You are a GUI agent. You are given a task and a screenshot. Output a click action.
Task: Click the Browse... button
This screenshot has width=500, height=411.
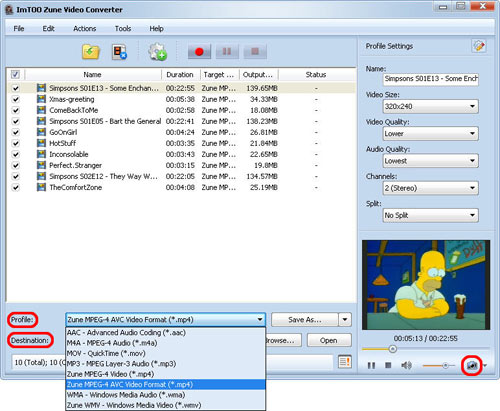(x=283, y=340)
